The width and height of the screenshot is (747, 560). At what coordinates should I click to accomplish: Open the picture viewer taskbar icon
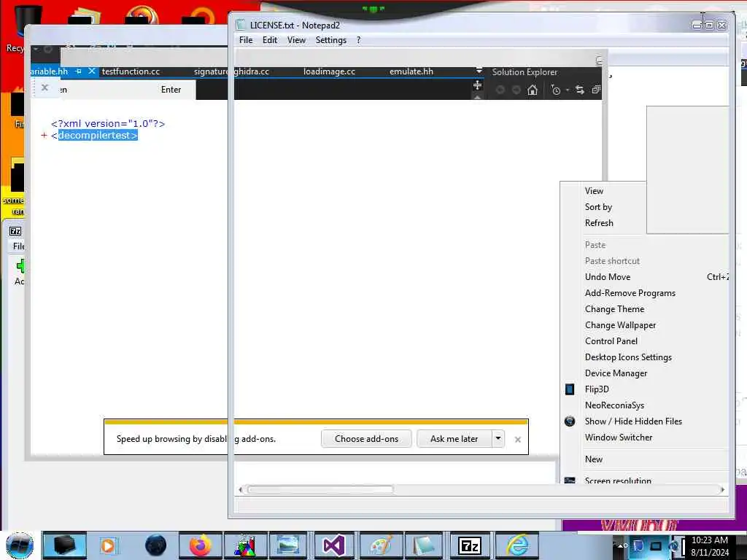tap(289, 545)
